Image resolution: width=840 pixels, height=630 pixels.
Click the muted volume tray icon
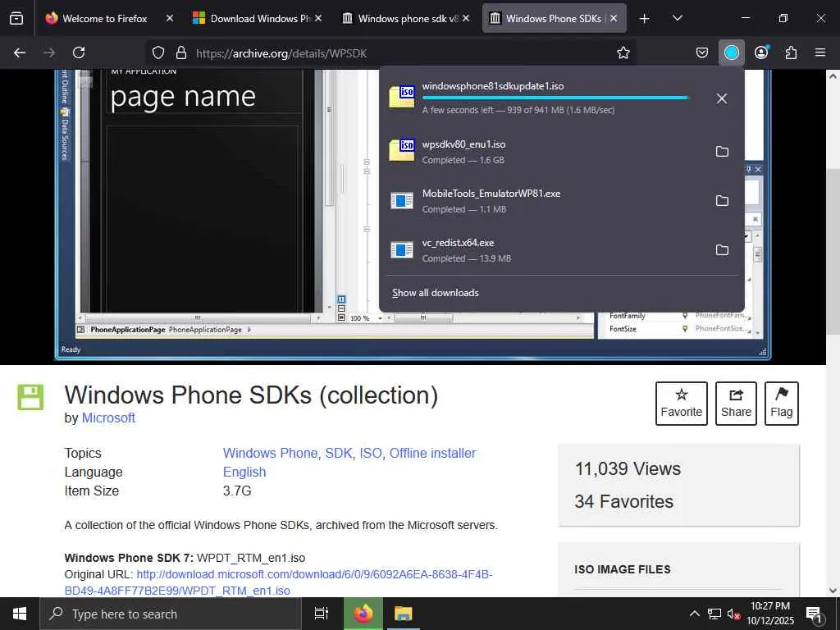coord(733,614)
